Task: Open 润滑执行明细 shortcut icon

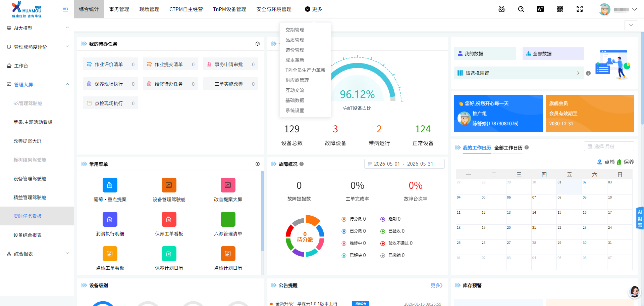Action: click(x=110, y=219)
